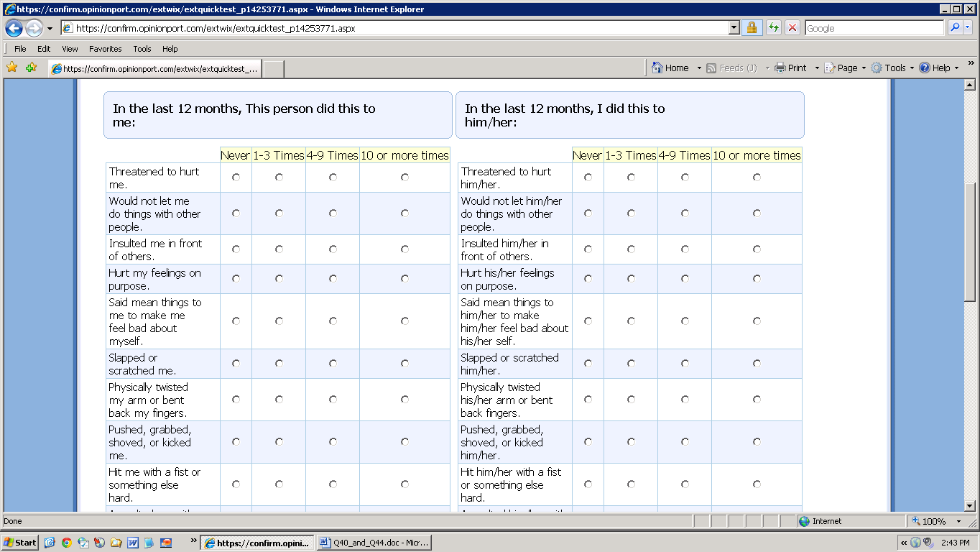This screenshot has width=980, height=552.
Task: Select 10 or more times for 'Slapped or scratched me'
Action: tap(405, 364)
